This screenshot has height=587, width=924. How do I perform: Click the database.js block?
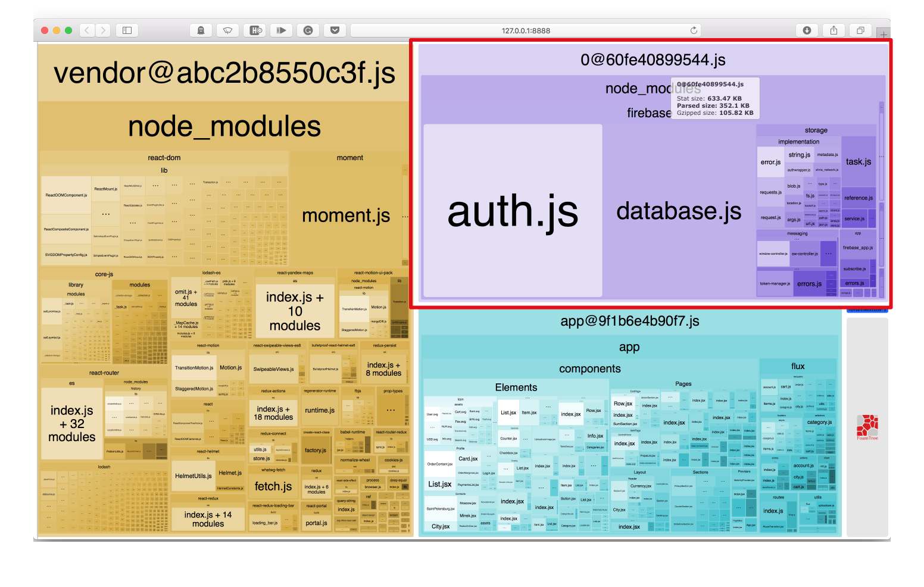point(679,211)
